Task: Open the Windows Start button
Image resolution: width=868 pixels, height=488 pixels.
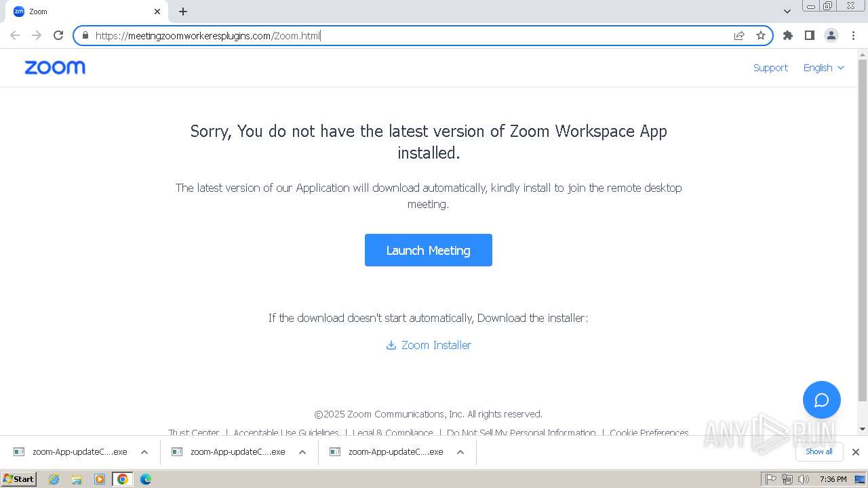Action: tap(19, 479)
